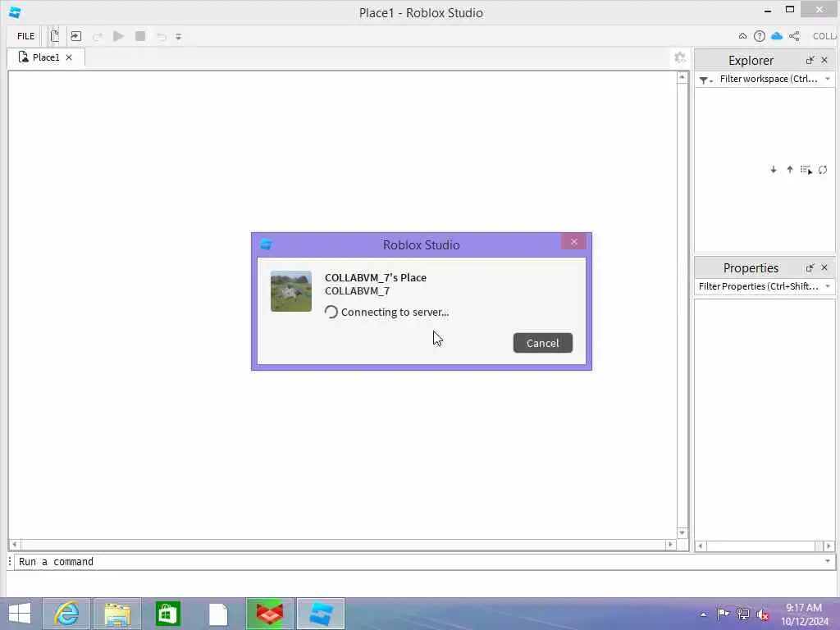Click the Stop square in toolbar
Viewport: 840px width, 630px height.
[140, 36]
